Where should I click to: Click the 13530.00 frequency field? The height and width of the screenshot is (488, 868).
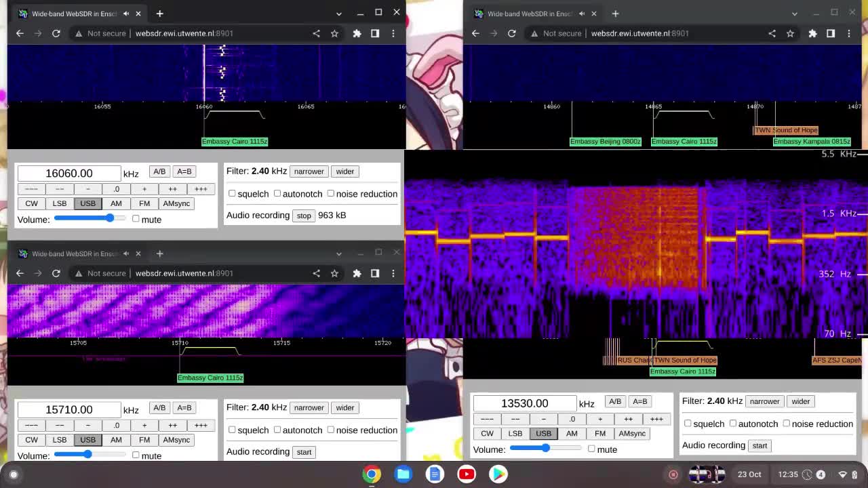click(x=524, y=403)
